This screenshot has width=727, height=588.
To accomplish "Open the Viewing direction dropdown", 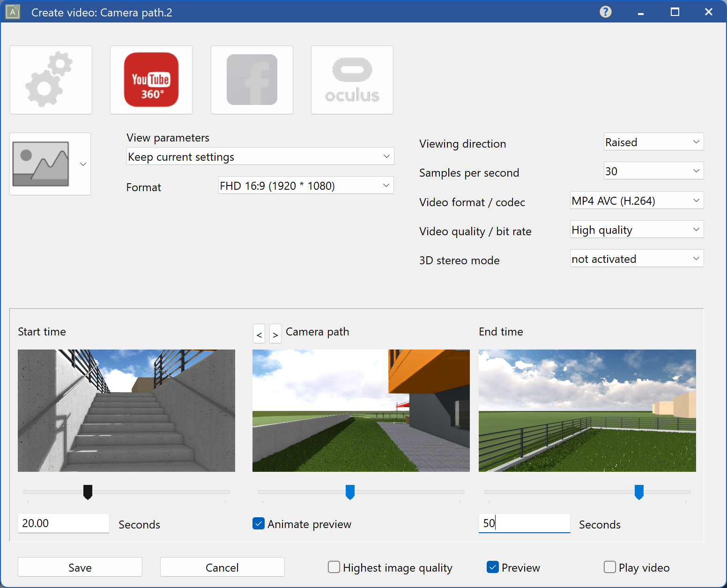I will tap(653, 142).
